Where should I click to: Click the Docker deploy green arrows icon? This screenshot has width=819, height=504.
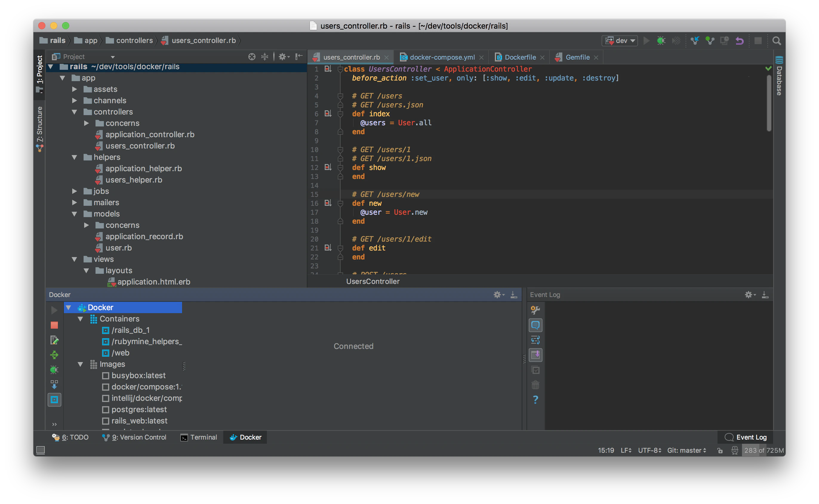[x=54, y=355]
